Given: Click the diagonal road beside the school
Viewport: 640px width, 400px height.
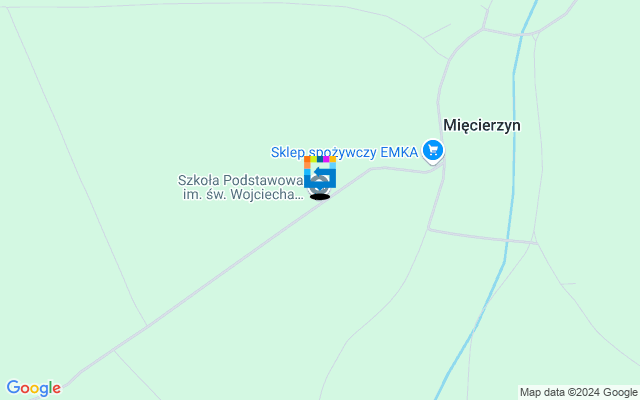Looking at the screenshot, I should [x=245, y=254].
